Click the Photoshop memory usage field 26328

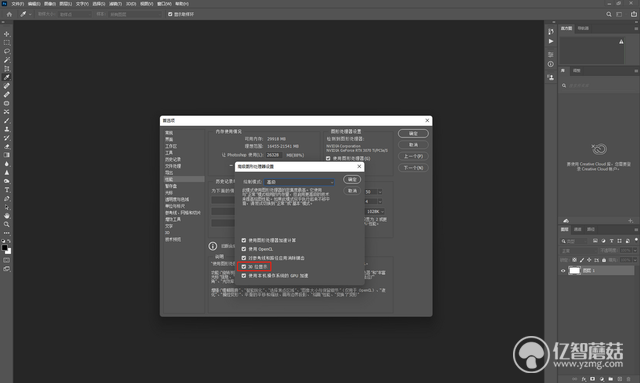pyautogui.click(x=273, y=155)
